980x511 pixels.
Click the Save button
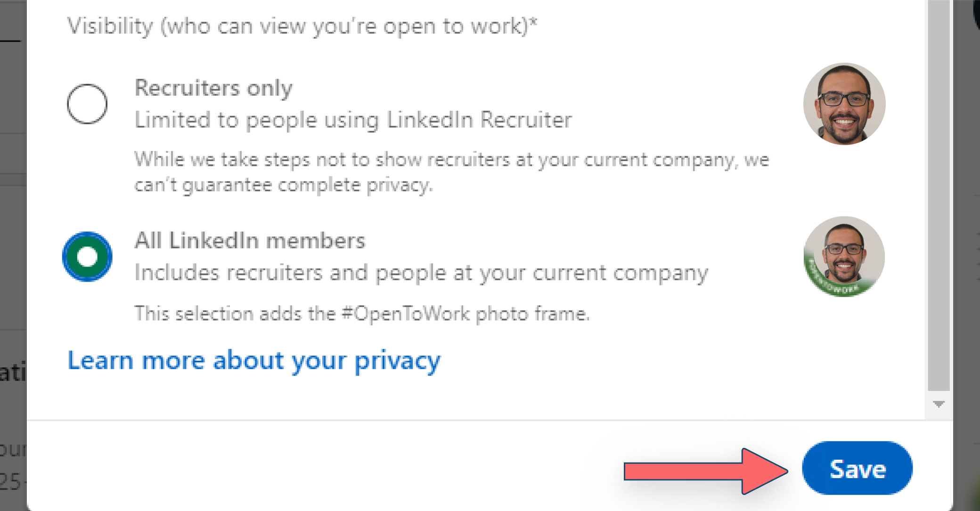857,469
